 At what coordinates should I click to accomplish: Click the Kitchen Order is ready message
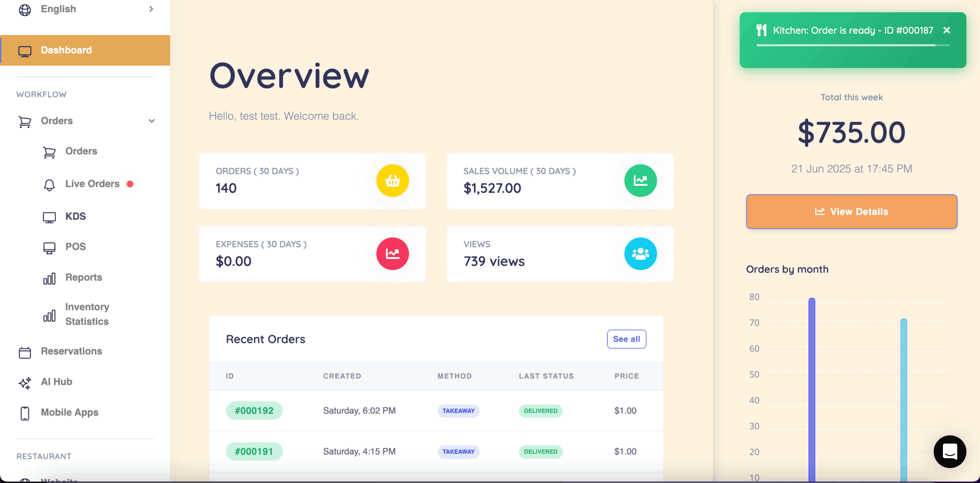pos(853,30)
